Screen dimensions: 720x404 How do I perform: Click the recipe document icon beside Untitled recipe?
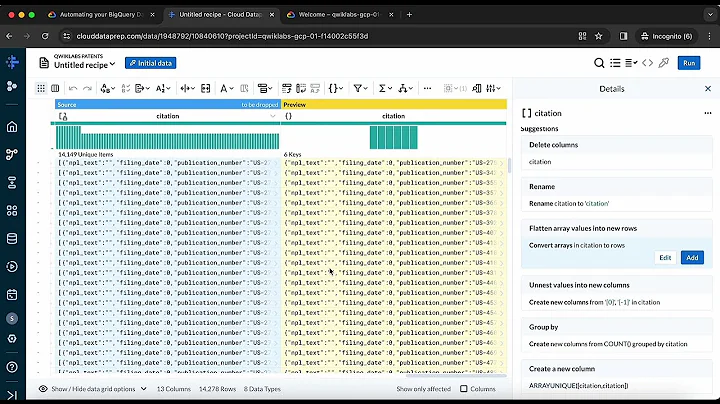pos(44,63)
